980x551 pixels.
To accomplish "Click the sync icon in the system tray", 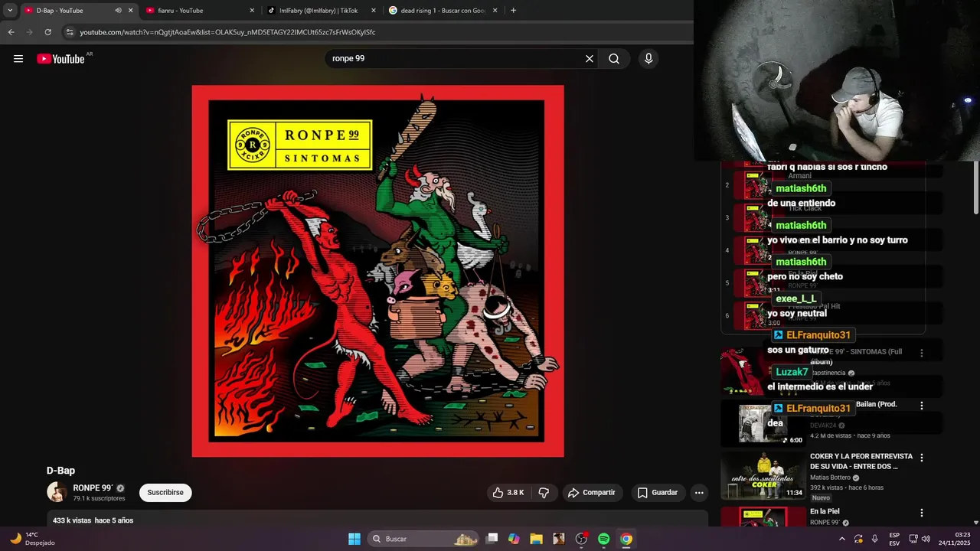I will [858, 539].
